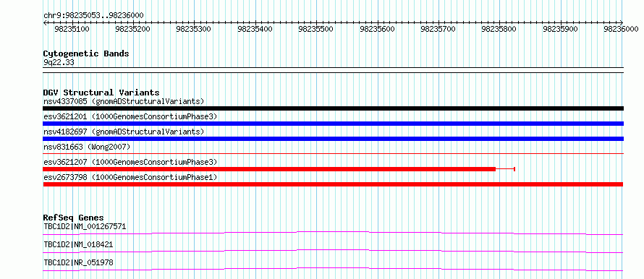Select the red esv2673798 variant bar
The image size is (644, 279).
tap(333, 184)
